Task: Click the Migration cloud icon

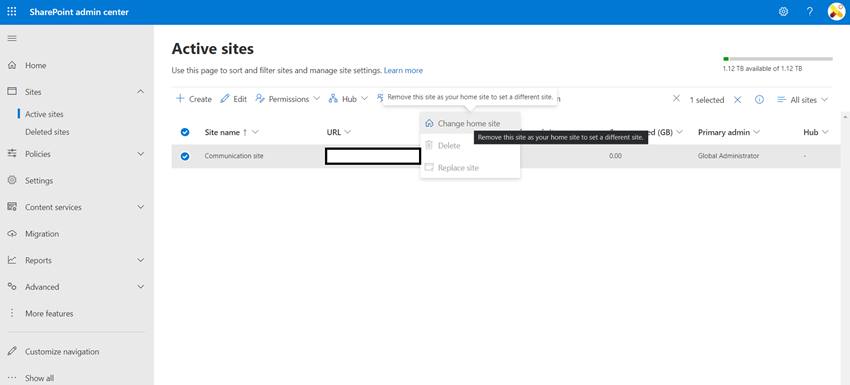Action: coord(12,234)
